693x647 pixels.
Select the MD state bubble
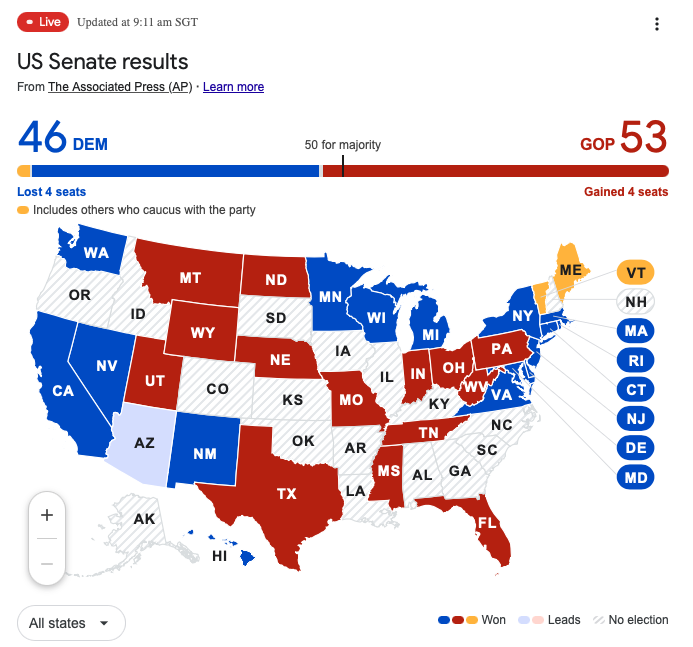[x=635, y=477]
